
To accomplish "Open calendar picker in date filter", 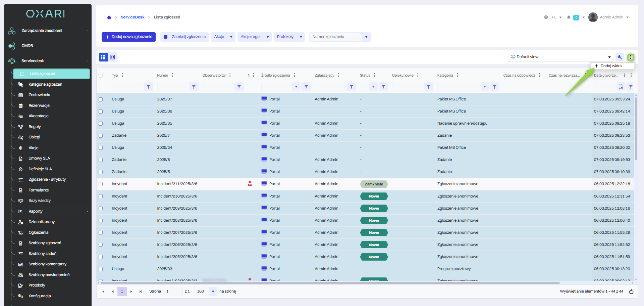I will [621, 87].
